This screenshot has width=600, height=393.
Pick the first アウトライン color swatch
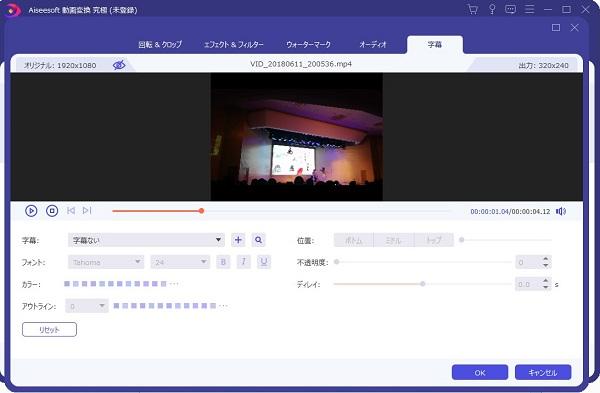(x=116, y=306)
